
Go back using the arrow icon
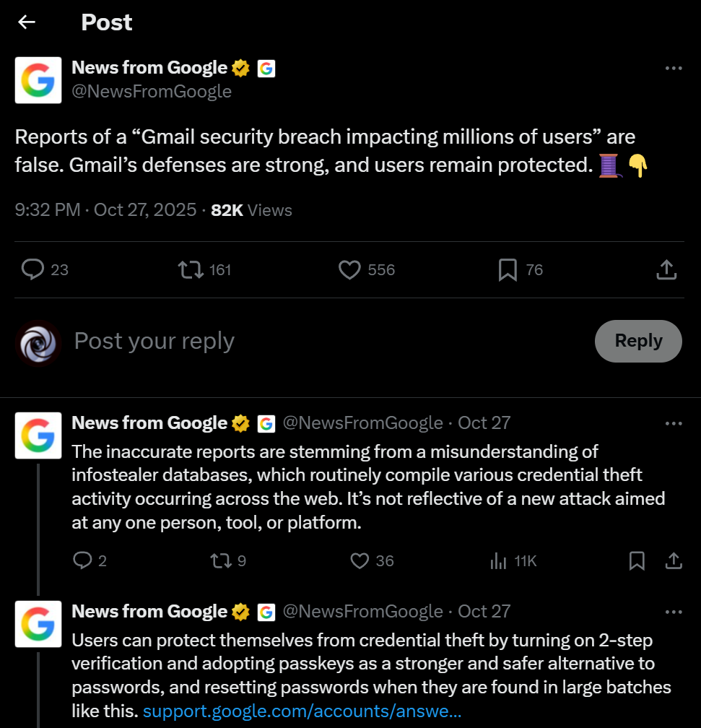(x=27, y=22)
